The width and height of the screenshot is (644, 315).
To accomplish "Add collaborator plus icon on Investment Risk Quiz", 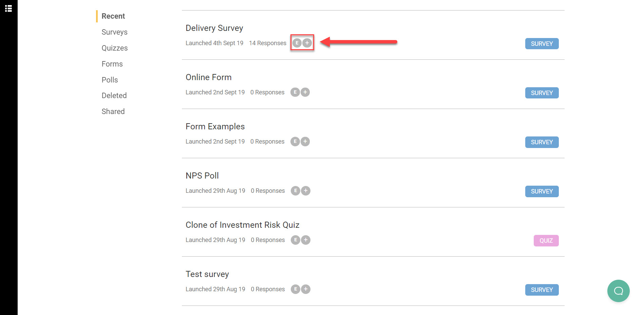I will 306,240.
